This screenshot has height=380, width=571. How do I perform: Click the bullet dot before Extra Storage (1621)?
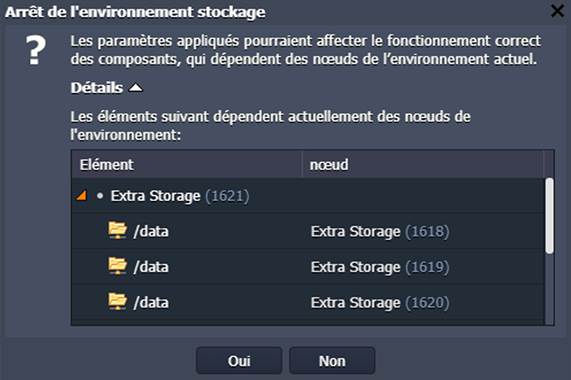[100, 196]
